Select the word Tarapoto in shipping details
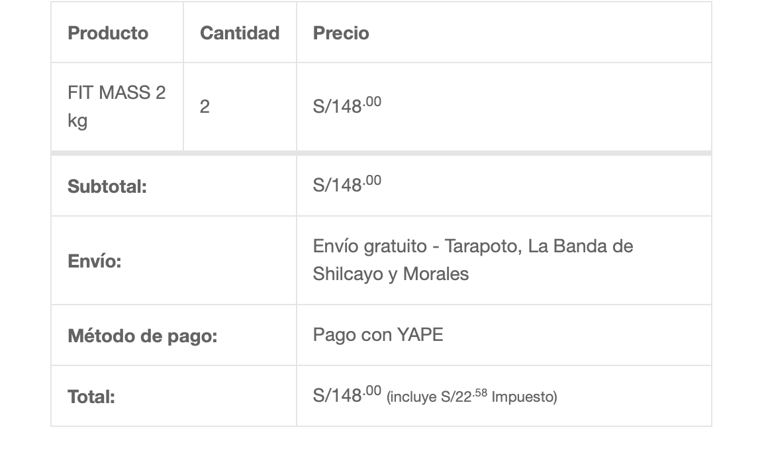The image size is (768, 457). click(x=483, y=246)
